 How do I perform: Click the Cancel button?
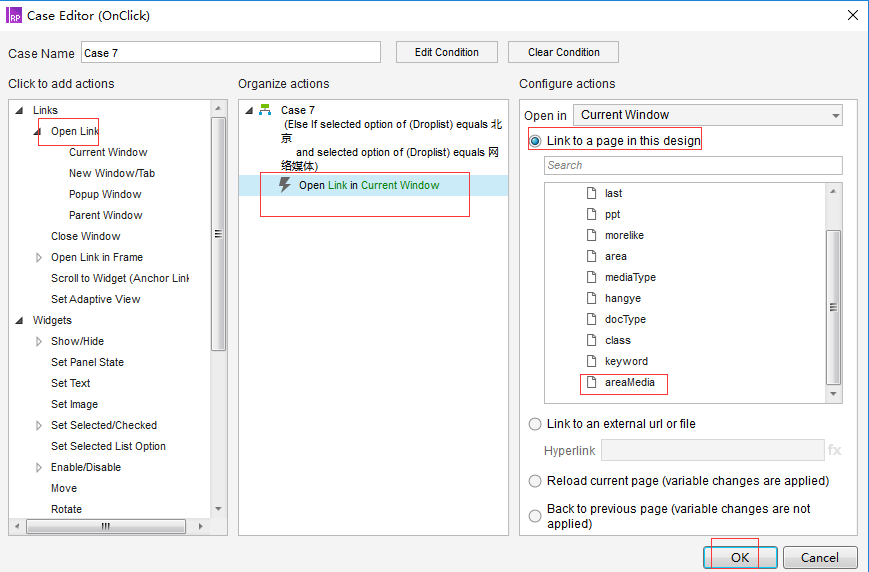pos(820,558)
